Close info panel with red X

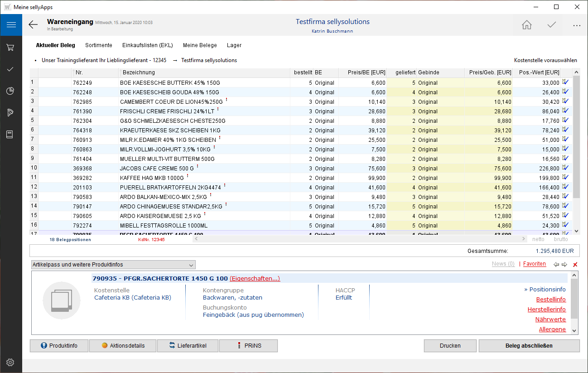pyautogui.click(x=575, y=265)
